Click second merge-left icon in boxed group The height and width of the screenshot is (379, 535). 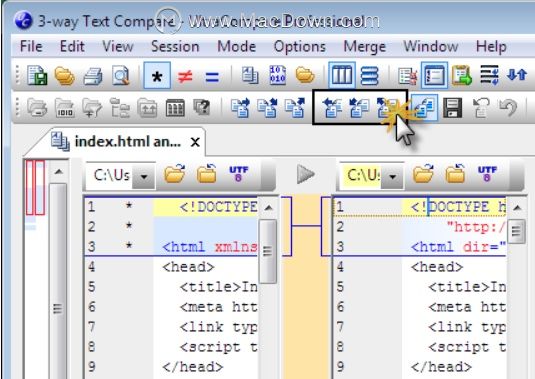[x=359, y=107]
